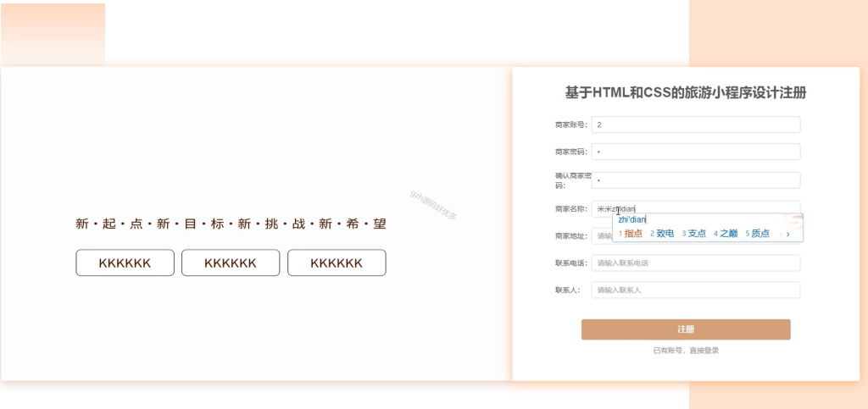The height and width of the screenshot is (409, 868).
Task: Open the 已有账号，直接登录 link
Action: coord(686,351)
